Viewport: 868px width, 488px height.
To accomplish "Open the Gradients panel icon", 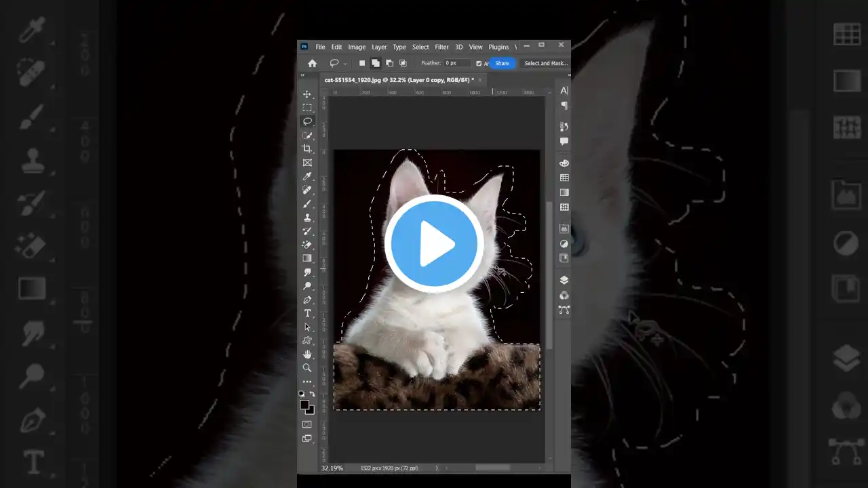I will click(x=564, y=192).
